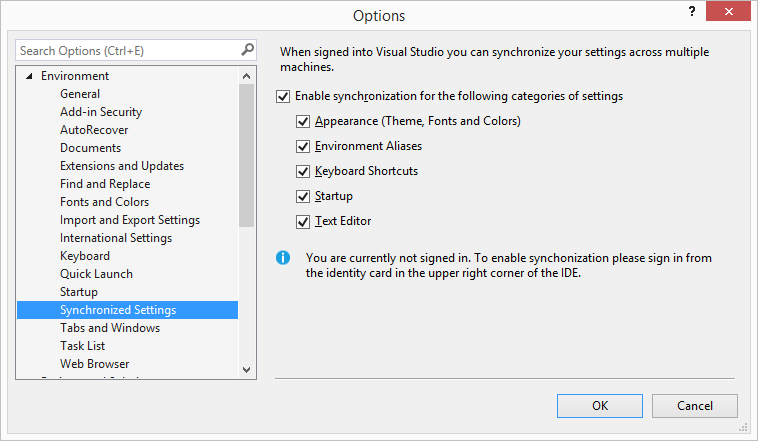Uncheck Environment Aliases sync option

[303, 146]
